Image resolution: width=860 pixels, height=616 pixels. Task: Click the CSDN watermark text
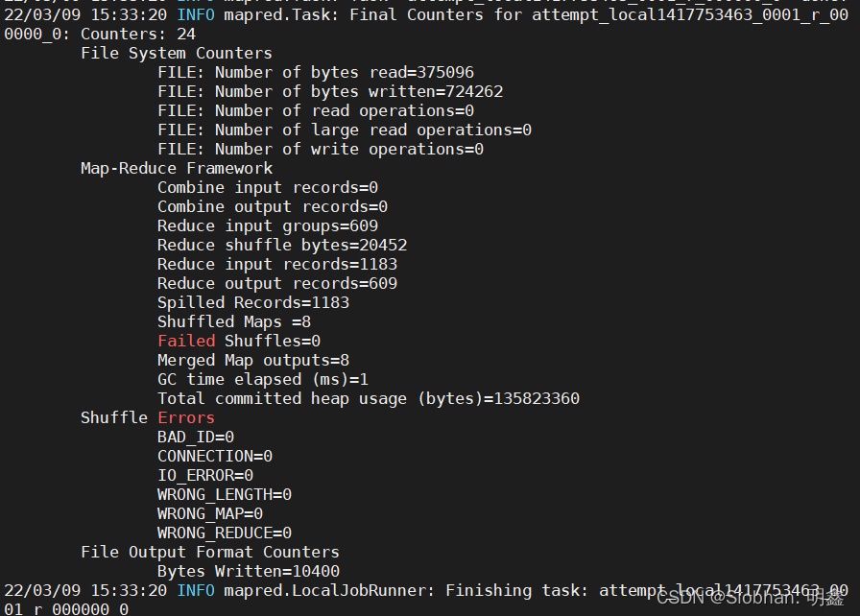(x=751, y=598)
